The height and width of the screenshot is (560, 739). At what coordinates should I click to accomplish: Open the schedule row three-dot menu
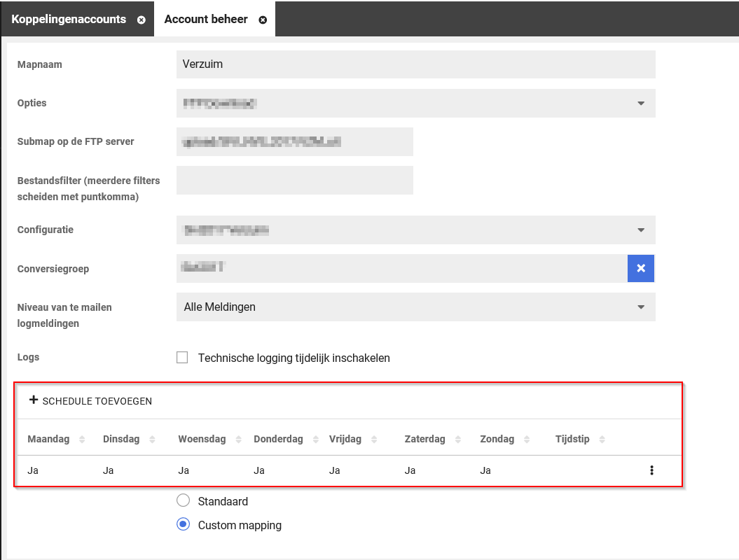pos(651,470)
